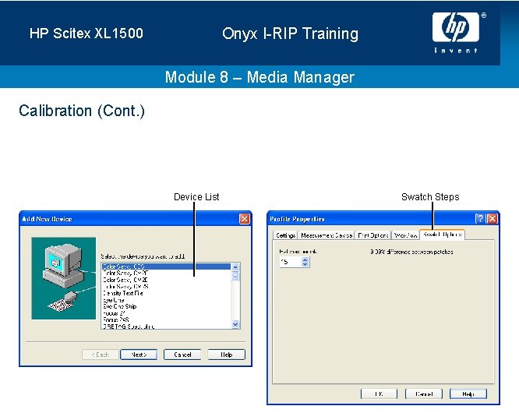Decrease patches per ink with down arrow
The image size is (519, 420).
coord(305,264)
